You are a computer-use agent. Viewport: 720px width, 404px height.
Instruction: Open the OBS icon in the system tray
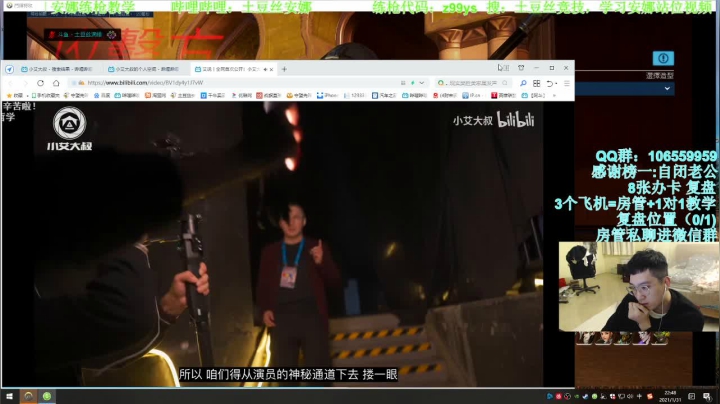coord(568,396)
